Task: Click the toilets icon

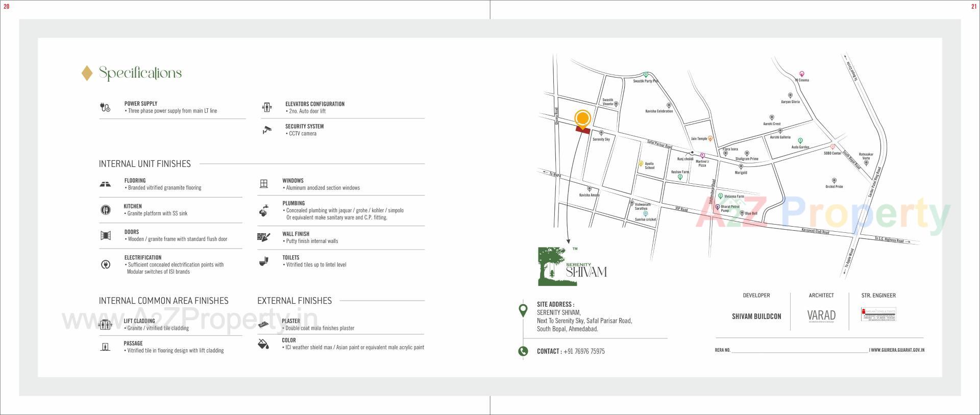Action: [264, 261]
